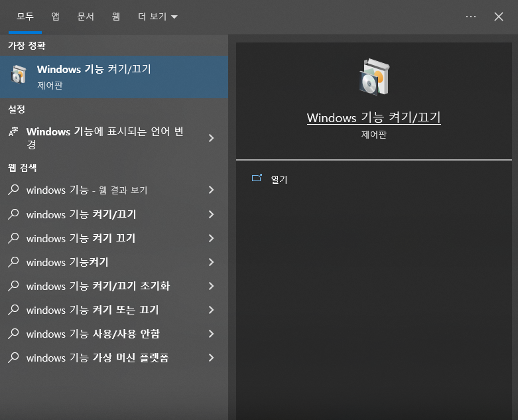Click the Windows features icon in best match
The image size is (518, 420).
19,74
